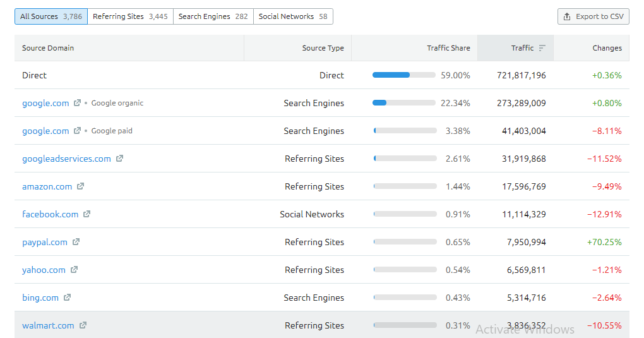Click the Traffic column sort icon

point(542,48)
